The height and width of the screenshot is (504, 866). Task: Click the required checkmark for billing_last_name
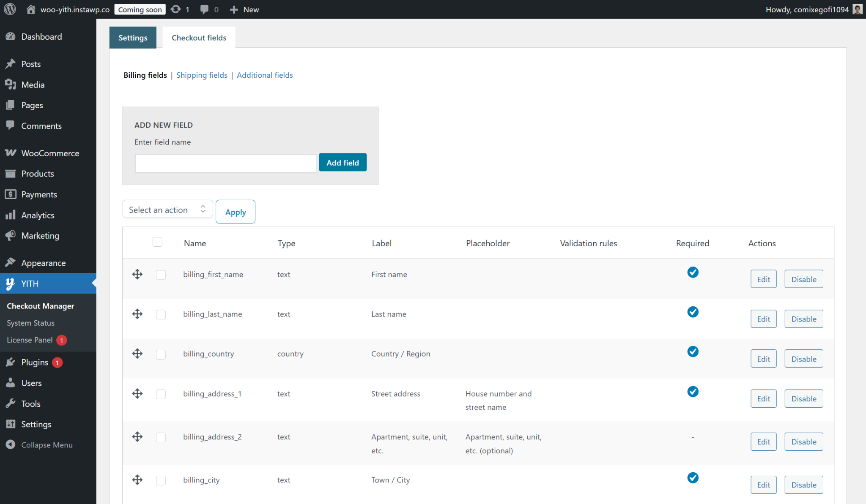click(693, 312)
